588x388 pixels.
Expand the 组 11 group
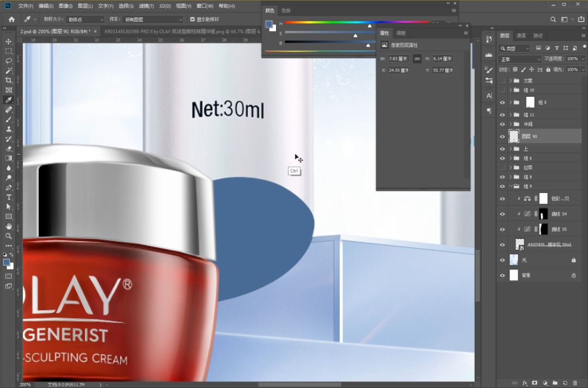[510, 115]
